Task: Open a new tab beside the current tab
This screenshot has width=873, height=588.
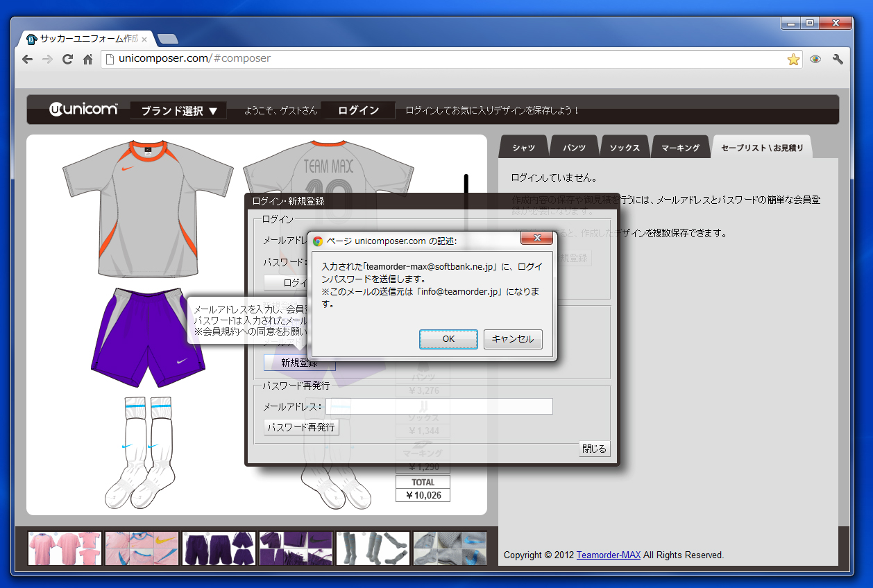Action: pyautogui.click(x=167, y=39)
